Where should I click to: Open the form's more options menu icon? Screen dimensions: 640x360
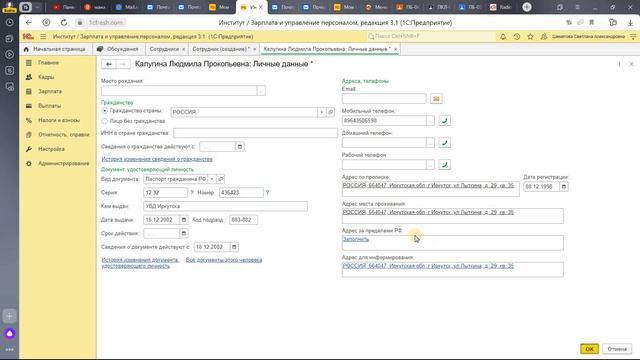(619, 64)
